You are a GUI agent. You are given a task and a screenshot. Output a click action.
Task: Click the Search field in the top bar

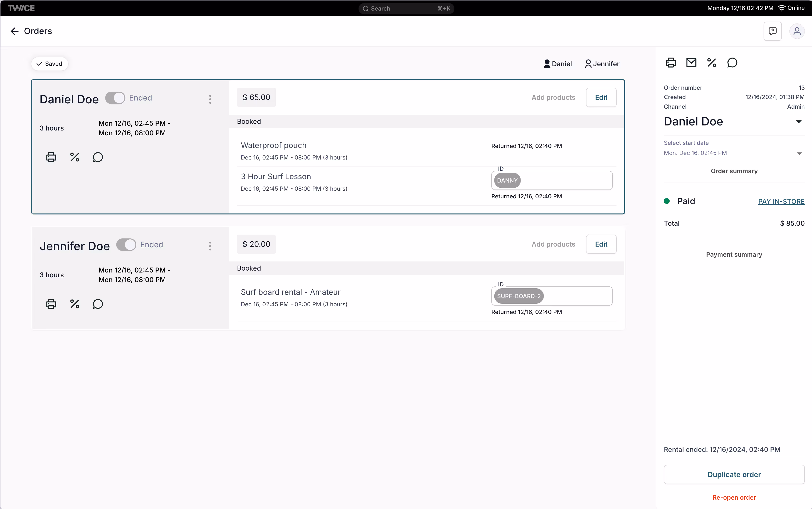click(406, 8)
